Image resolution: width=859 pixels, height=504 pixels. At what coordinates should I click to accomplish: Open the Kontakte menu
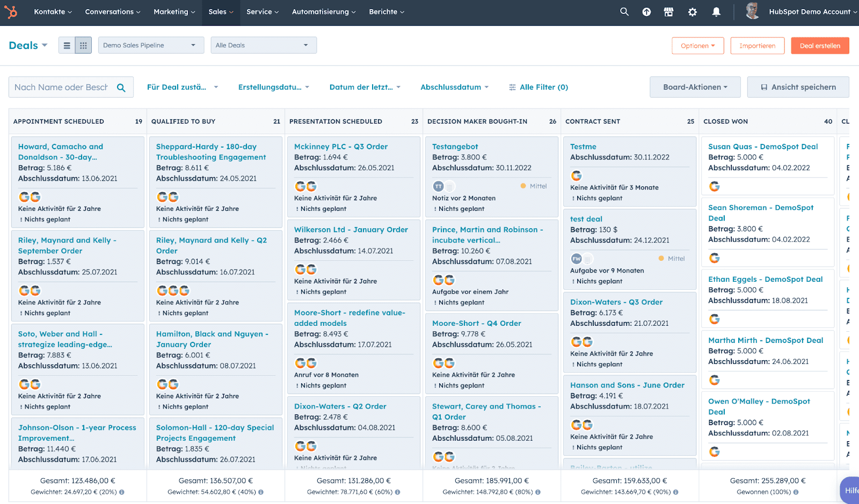click(53, 12)
